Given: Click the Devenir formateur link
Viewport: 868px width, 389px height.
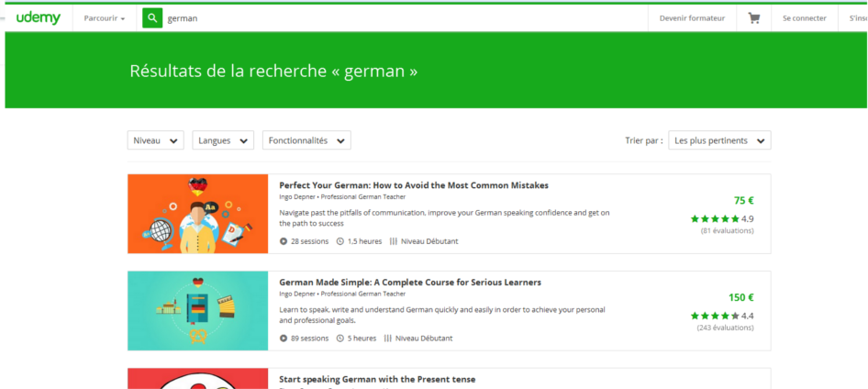Looking at the screenshot, I should (692, 18).
